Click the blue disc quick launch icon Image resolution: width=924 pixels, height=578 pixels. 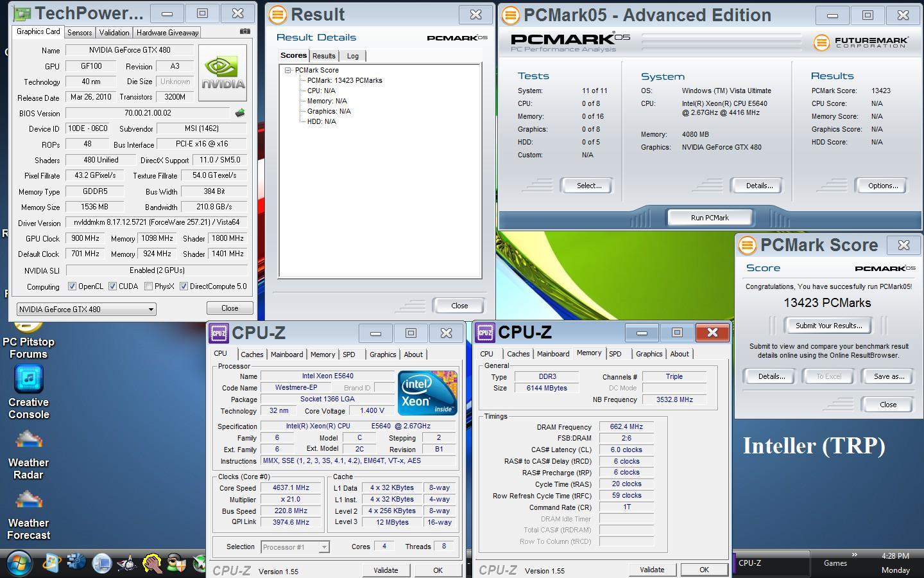click(77, 563)
